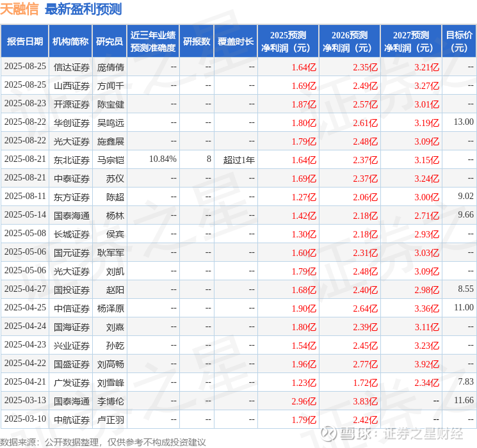Viewport: 477px width, 448px height.
Task: Click the 东方证券 institution cell
Action: 72,197
